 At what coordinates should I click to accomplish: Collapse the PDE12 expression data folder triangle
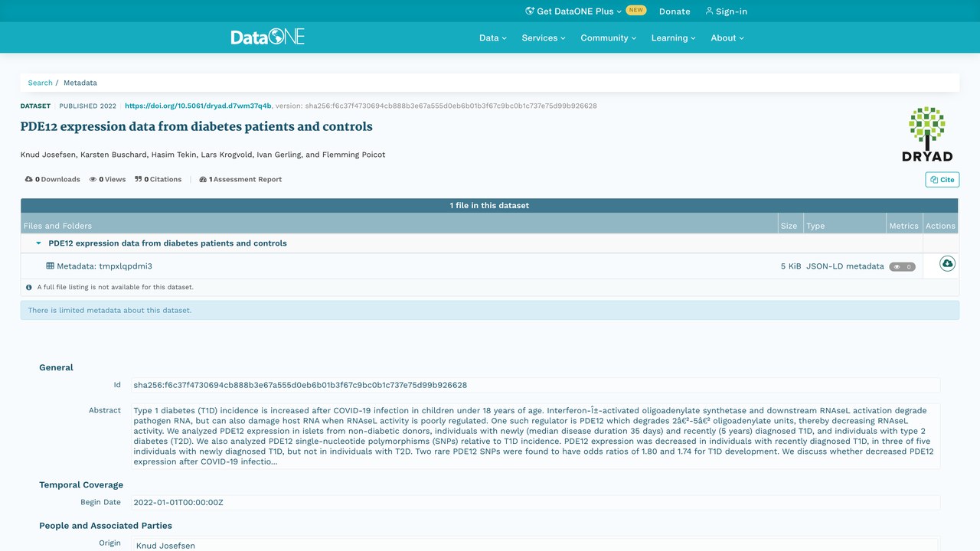pyautogui.click(x=38, y=243)
